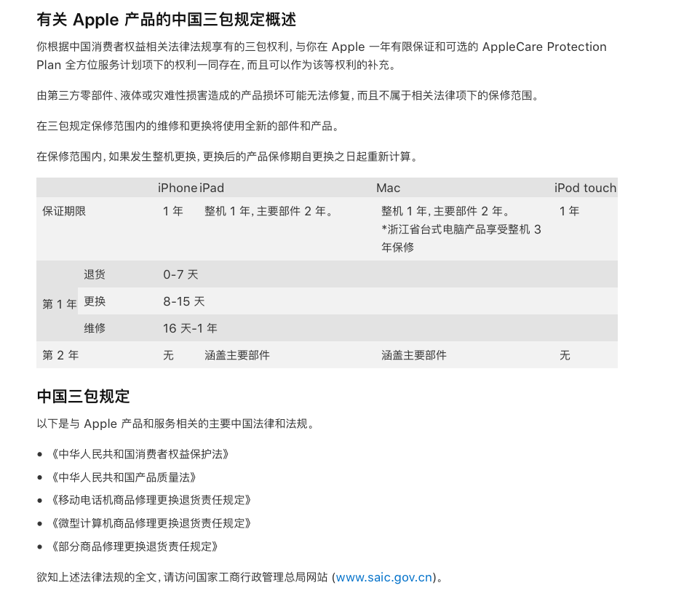
Task: Click 《中华人民共和国产品质量法》 list item
Action: click(124, 477)
